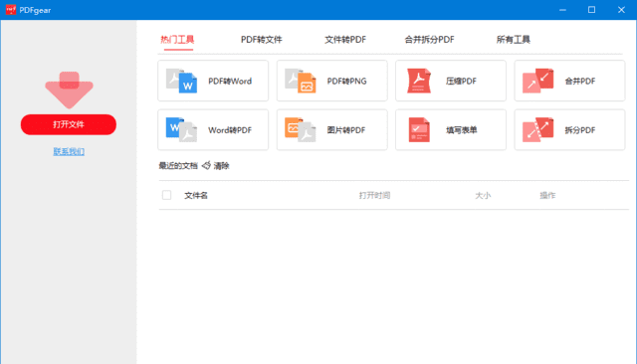Click the 清除 text to clear recents
637x364 pixels.
click(x=221, y=165)
